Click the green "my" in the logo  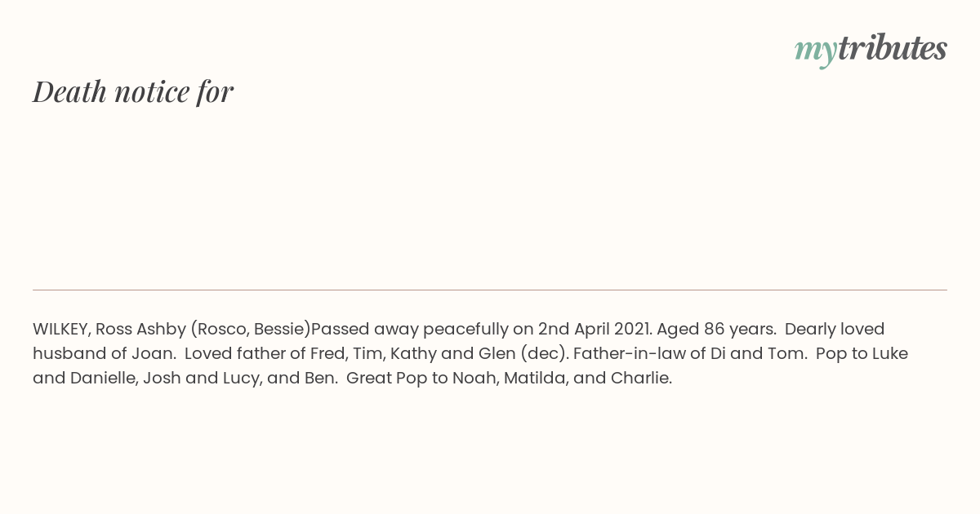815,51
